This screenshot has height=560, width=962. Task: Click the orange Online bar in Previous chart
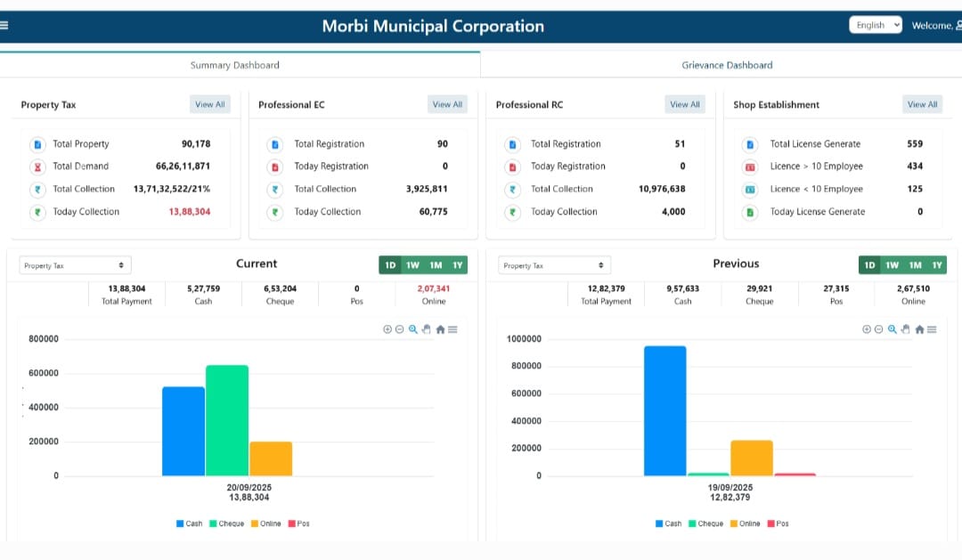[752, 459]
